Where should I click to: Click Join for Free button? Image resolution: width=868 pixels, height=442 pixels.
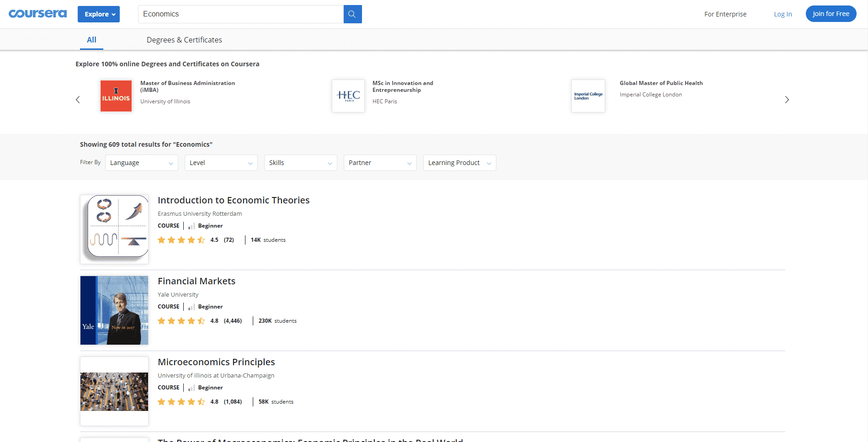pos(831,14)
